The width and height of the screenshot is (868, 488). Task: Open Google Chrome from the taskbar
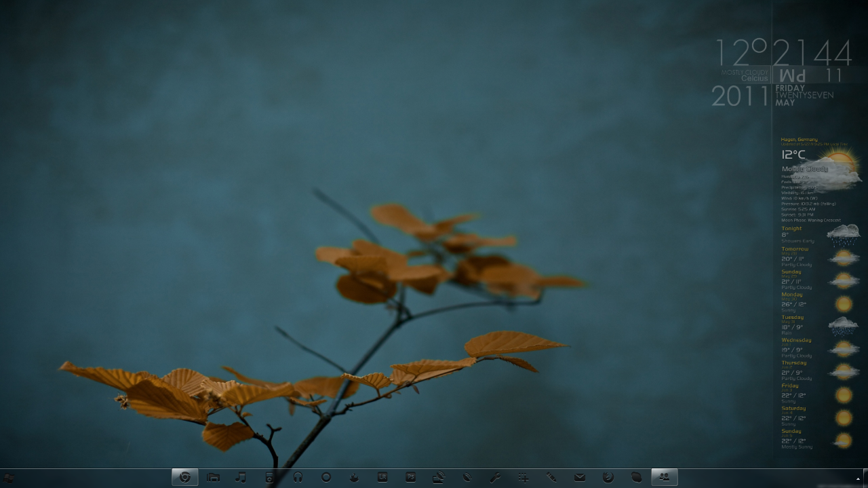184,477
